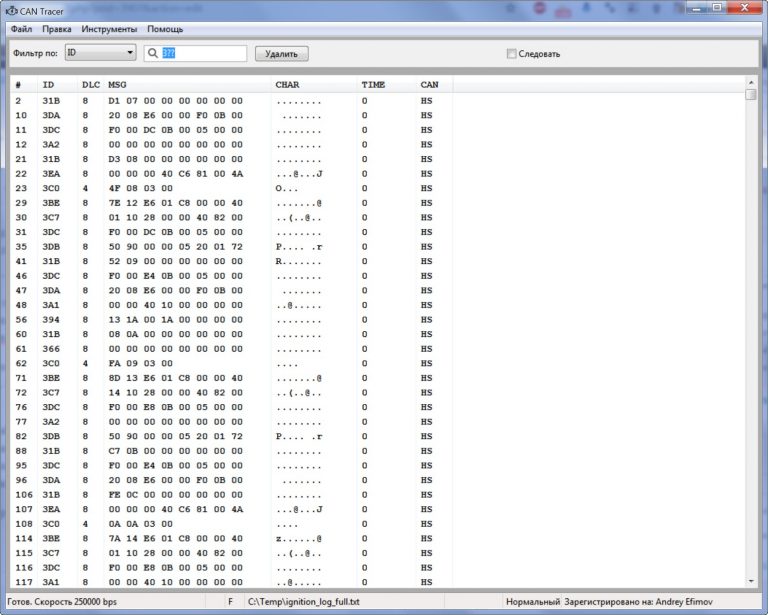This screenshot has height=615, width=768.
Task: Open the Помощь menu
Action: point(165,29)
